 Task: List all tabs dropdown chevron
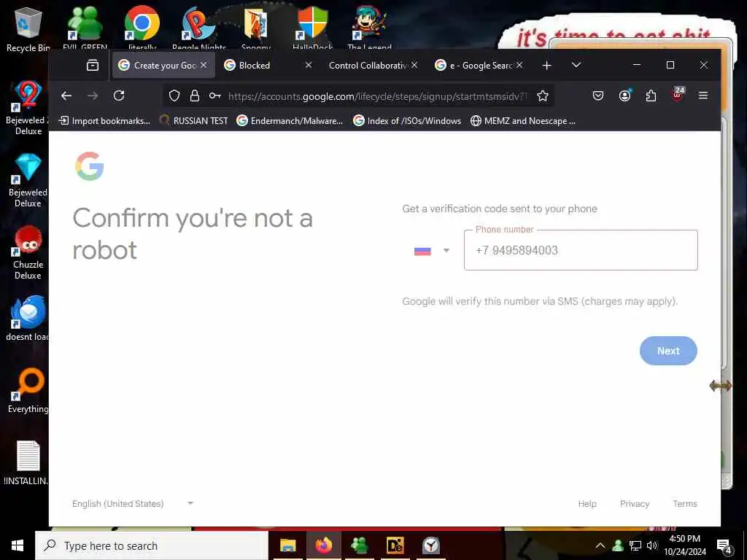tap(576, 65)
